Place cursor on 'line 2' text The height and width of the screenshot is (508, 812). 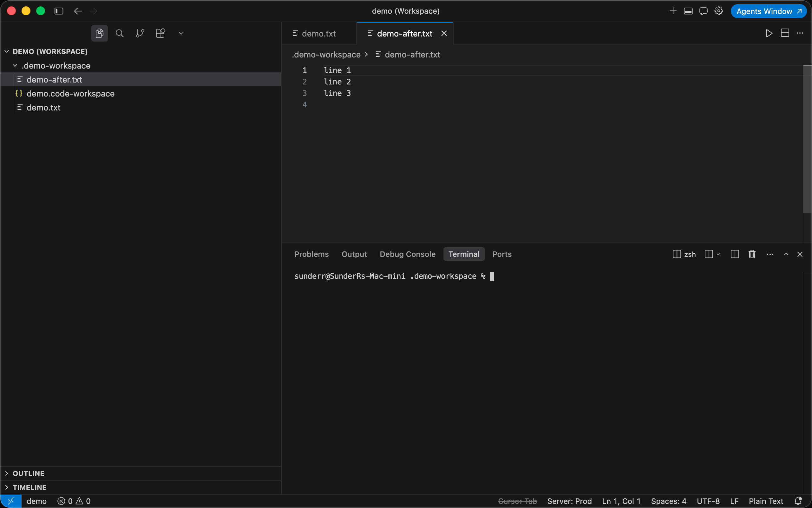[x=337, y=82]
